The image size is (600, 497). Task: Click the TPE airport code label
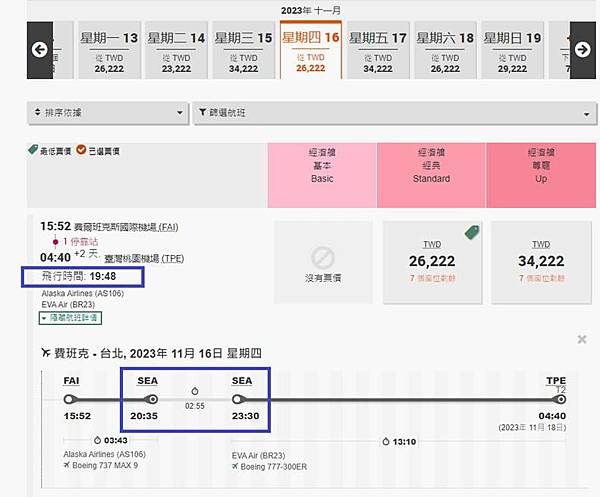click(556, 381)
